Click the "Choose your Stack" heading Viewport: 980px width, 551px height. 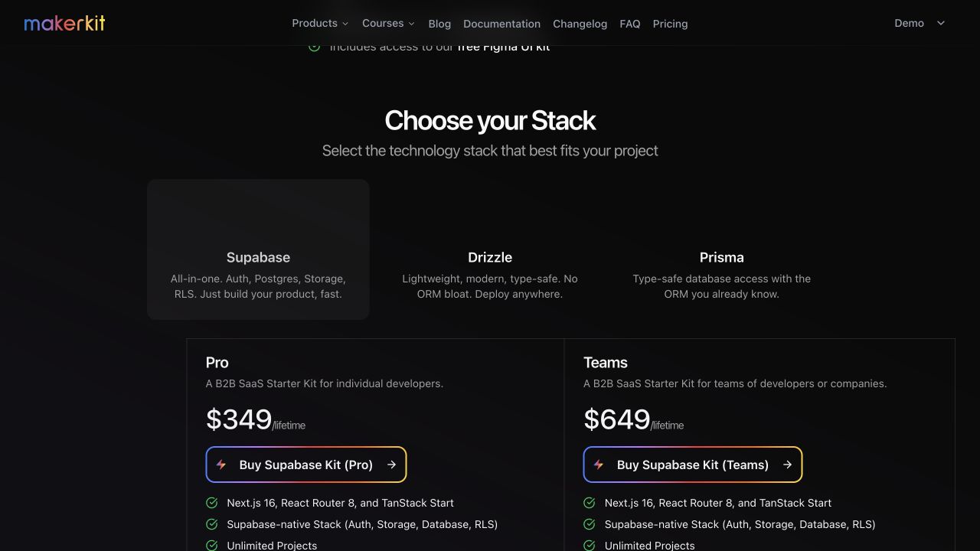490,120
